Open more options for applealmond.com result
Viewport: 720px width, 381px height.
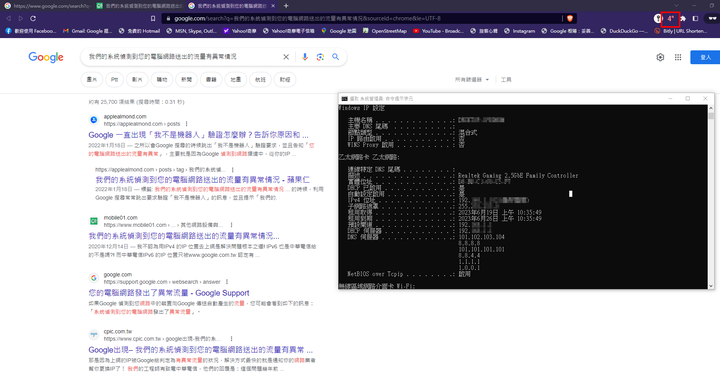coord(186,124)
